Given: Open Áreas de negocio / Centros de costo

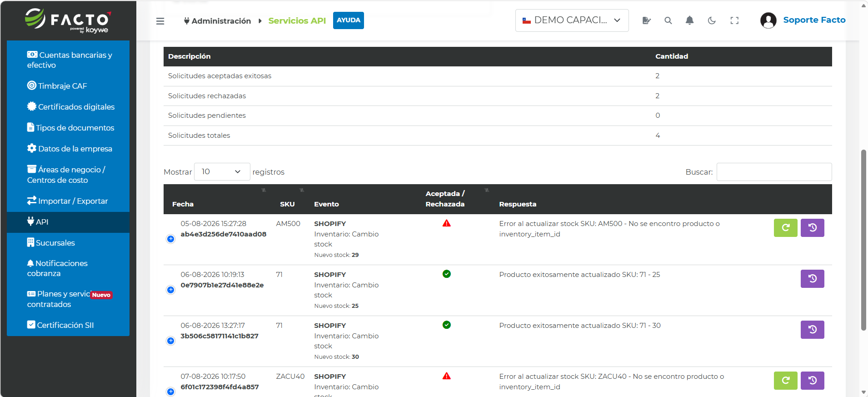Looking at the screenshot, I should point(68,175).
